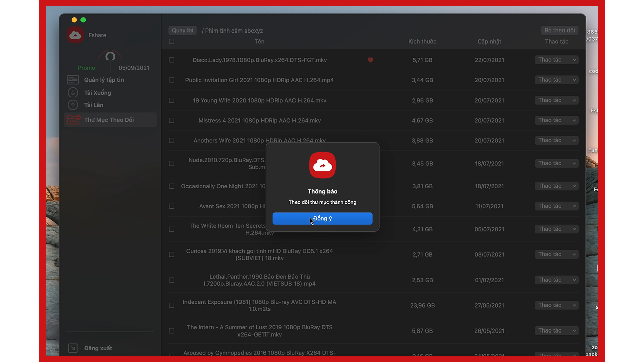Expand Thao Tác dropdown for Curiosa 2019 file
644x362 pixels.
point(556,255)
